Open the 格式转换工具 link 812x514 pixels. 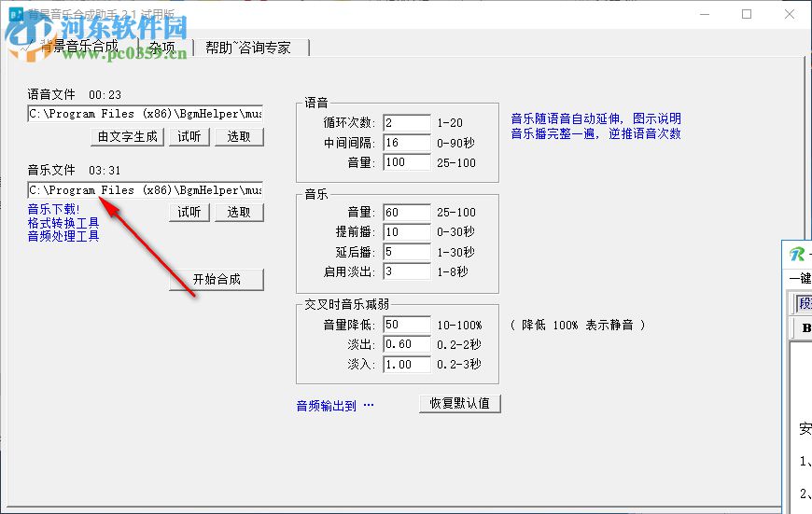coord(63,223)
